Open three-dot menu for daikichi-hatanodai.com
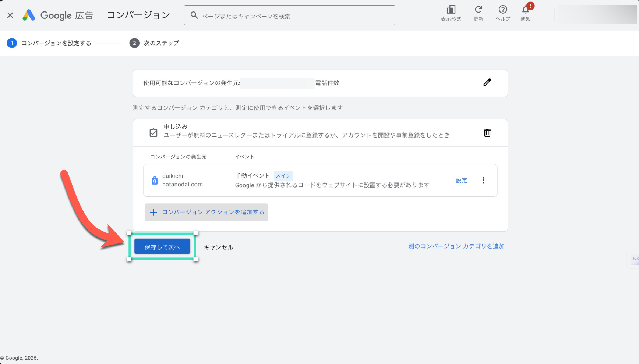639x364 pixels. pyautogui.click(x=483, y=180)
